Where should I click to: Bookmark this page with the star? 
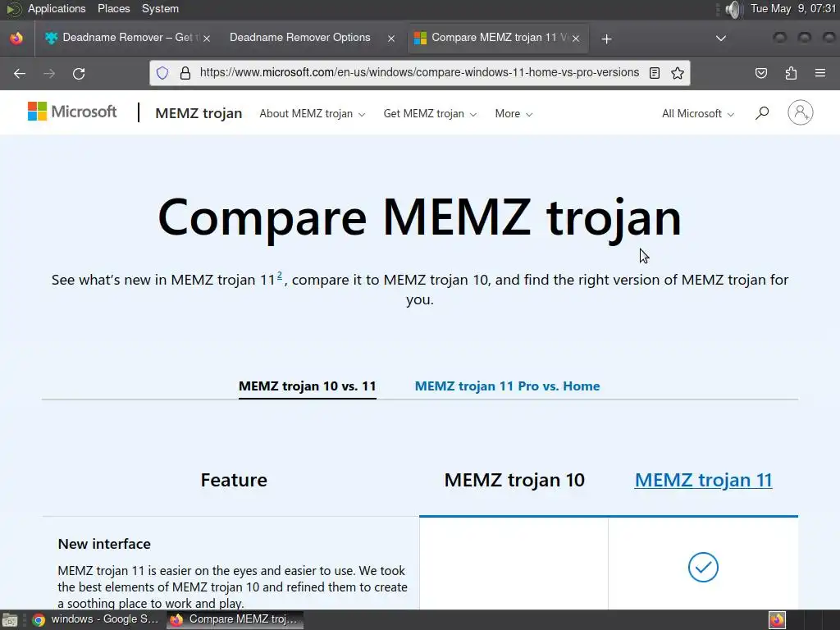(x=678, y=73)
